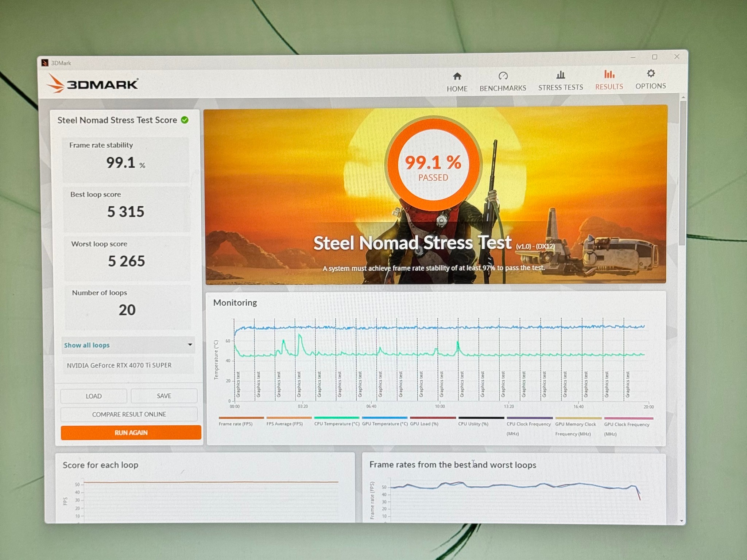The height and width of the screenshot is (560, 747).
Task: Expand the Show all loops dropdown
Action: [128, 345]
